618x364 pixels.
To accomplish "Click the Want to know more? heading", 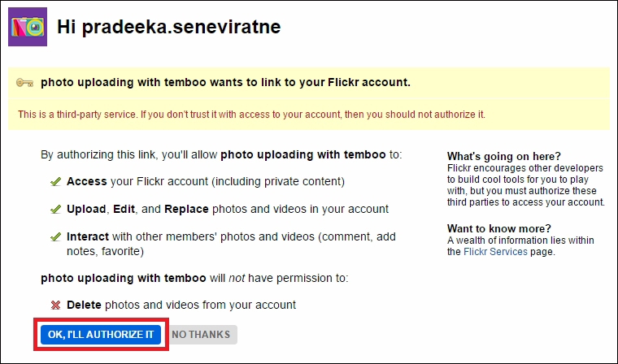I will coord(499,228).
